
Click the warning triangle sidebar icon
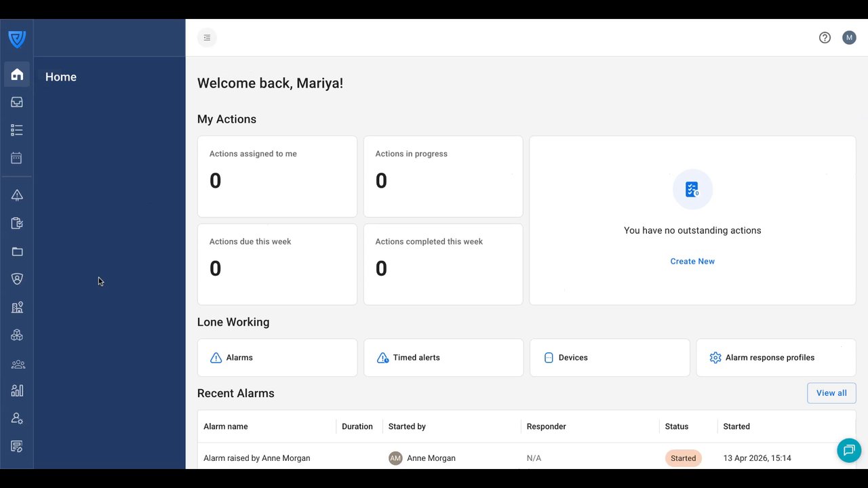pyautogui.click(x=17, y=195)
